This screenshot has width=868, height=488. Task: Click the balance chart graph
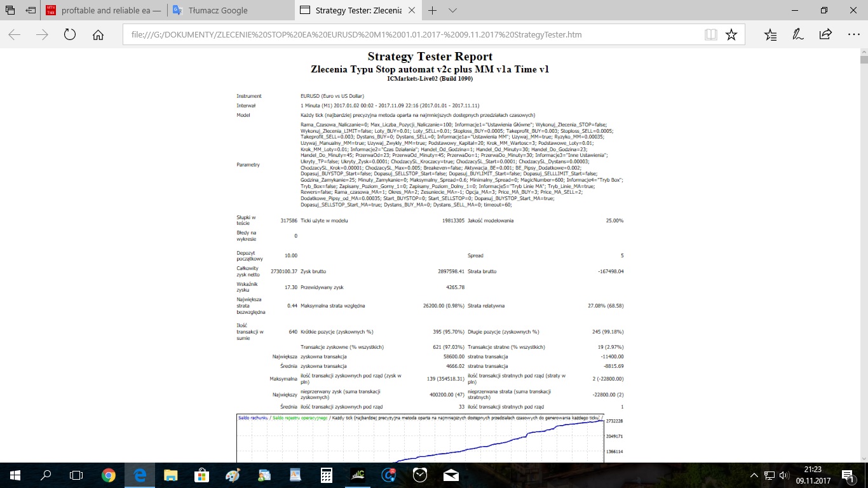pyautogui.click(x=419, y=438)
